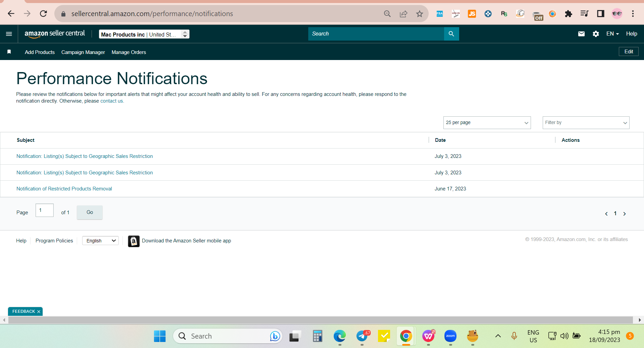Viewport: 644px width, 348px height.
Task: Open Zoom from the taskbar
Action: coord(450,336)
